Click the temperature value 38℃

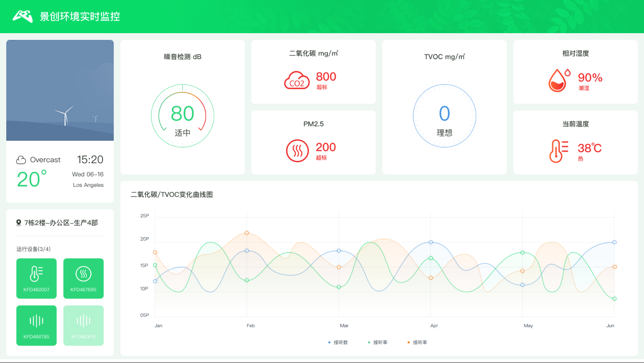tap(590, 148)
